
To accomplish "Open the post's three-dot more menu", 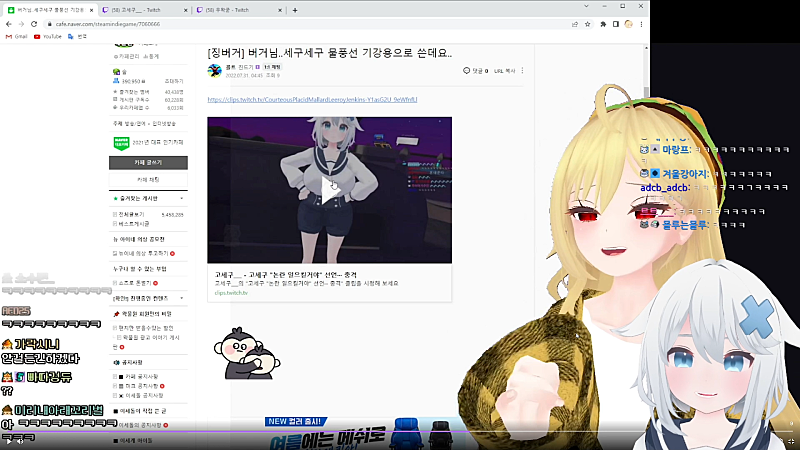I will coord(522,71).
